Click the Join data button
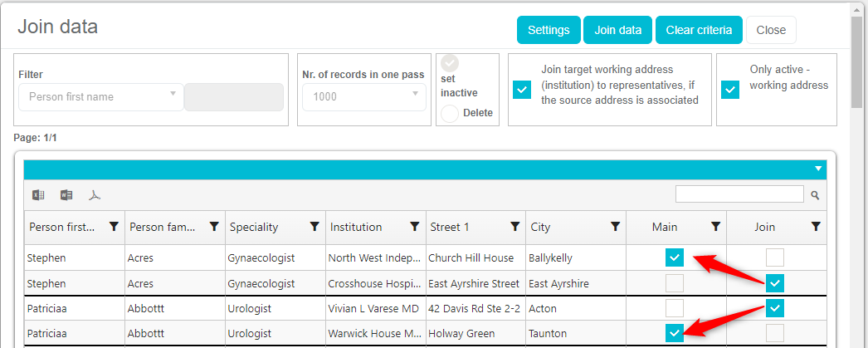The height and width of the screenshot is (348, 868). pos(617,30)
